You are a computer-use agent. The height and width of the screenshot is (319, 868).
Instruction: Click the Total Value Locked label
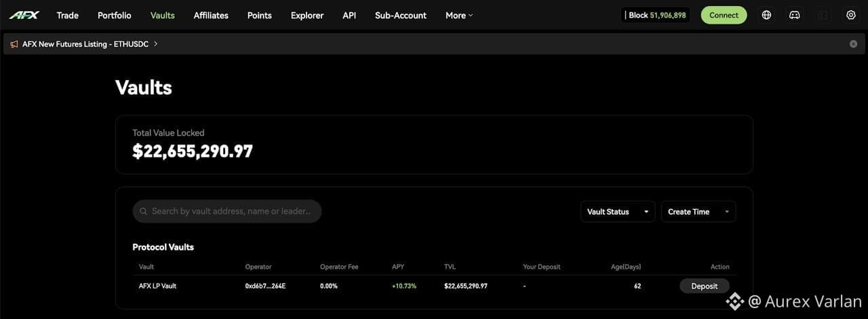(x=168, y=133)
